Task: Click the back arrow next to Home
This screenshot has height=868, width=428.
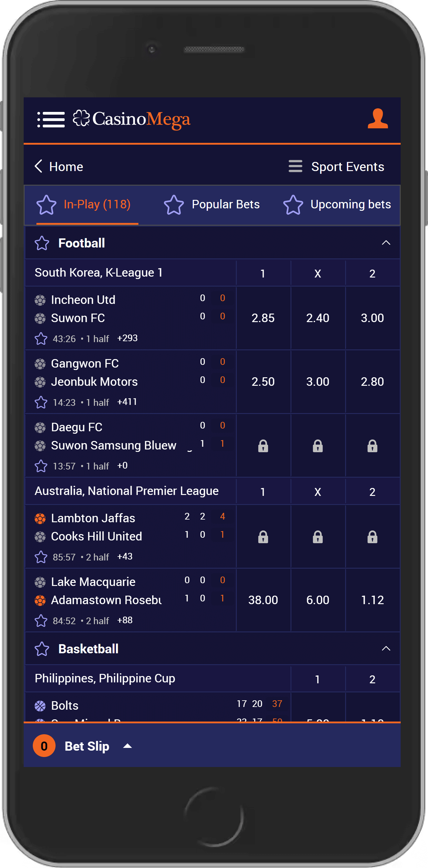Action: pos(39,166)
